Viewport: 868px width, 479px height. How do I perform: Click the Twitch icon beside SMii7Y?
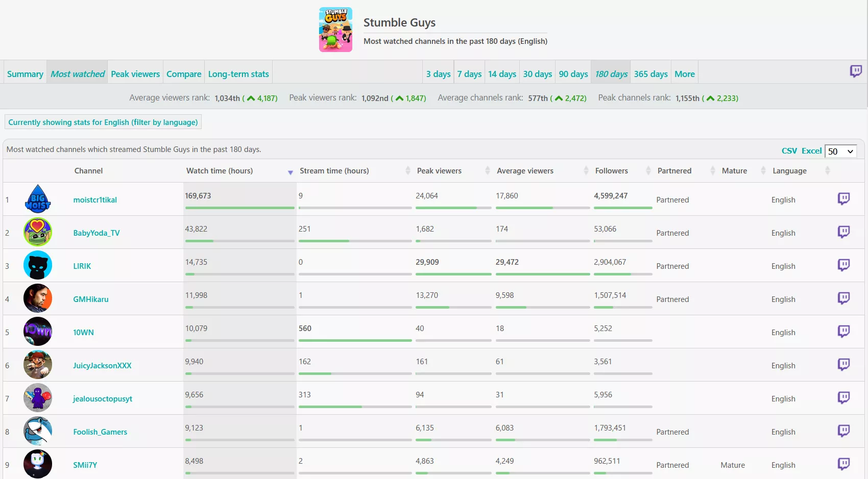pyautogui.click(x=843, y=464)
